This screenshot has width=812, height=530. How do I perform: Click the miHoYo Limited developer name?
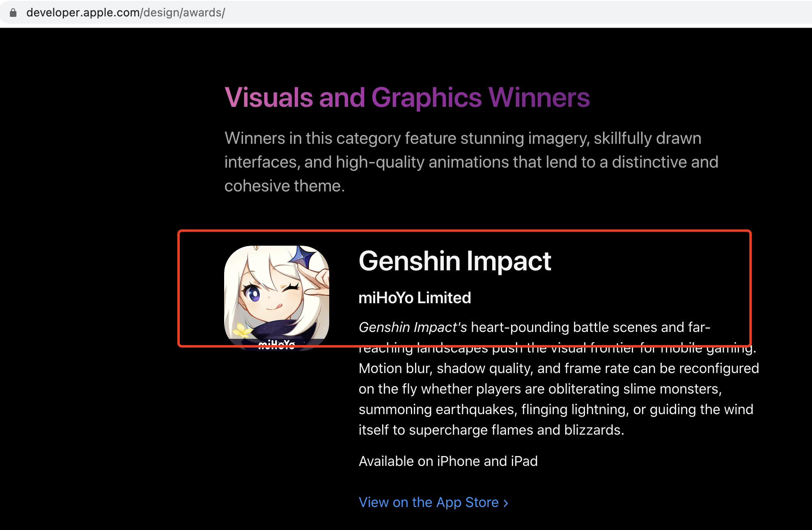click(x=415, y=298)
